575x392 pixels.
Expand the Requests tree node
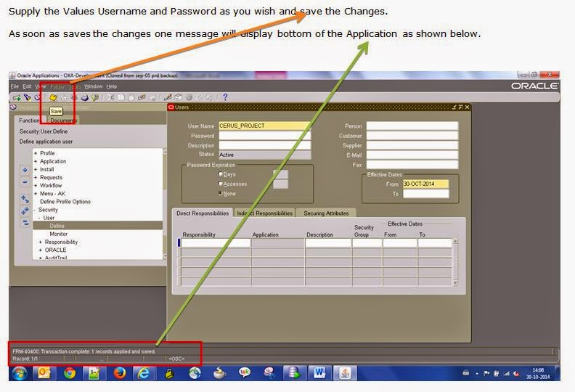(36, 177)
